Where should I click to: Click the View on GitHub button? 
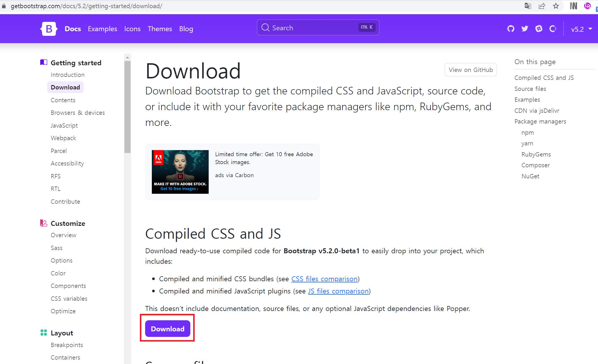point(471,70)
